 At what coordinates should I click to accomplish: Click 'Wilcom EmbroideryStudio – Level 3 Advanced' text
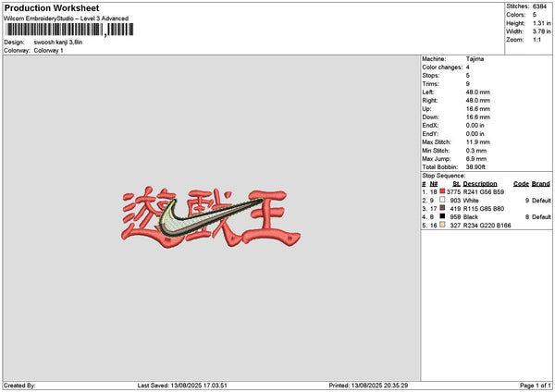pyautogui.click(x=67, y=18)
